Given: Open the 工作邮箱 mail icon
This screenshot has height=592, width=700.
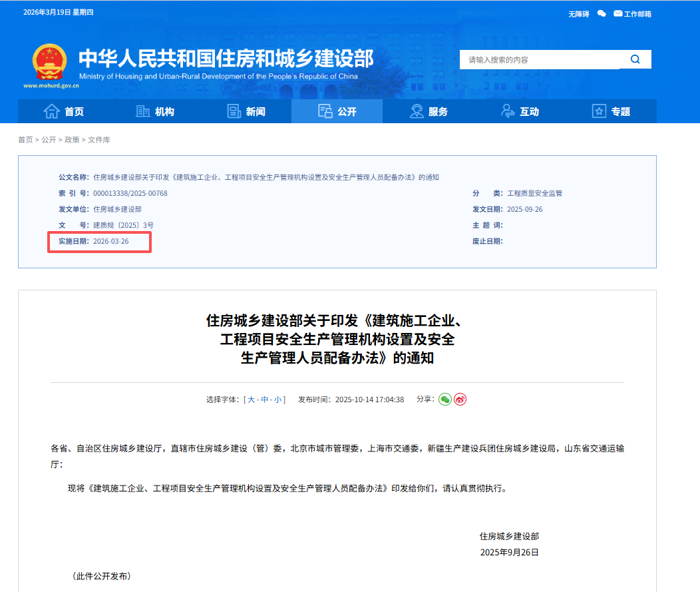Looking at the screenshot, I should (x=617, y=13).
